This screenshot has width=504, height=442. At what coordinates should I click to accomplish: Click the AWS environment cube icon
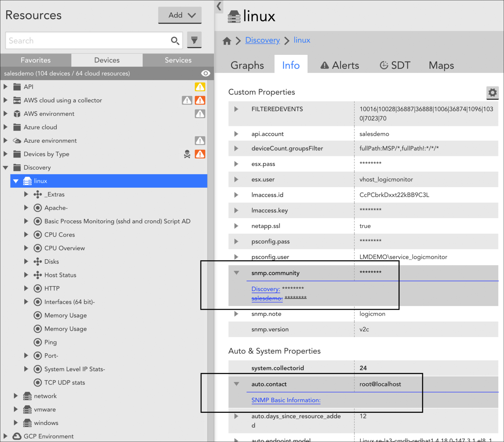click(x=17, y=114)
